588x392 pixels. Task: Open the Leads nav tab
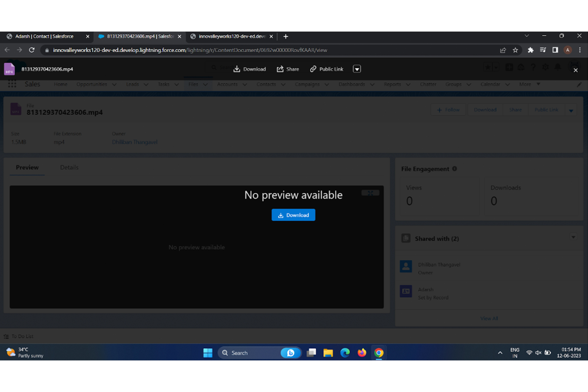(x=132, y=84)
